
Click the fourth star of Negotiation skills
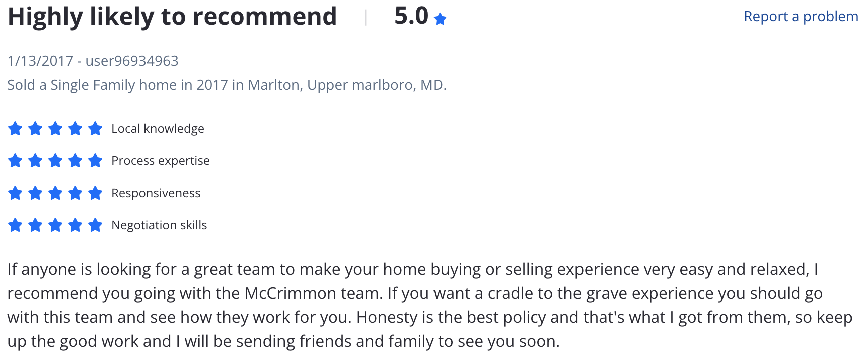[x=75, y=225]
